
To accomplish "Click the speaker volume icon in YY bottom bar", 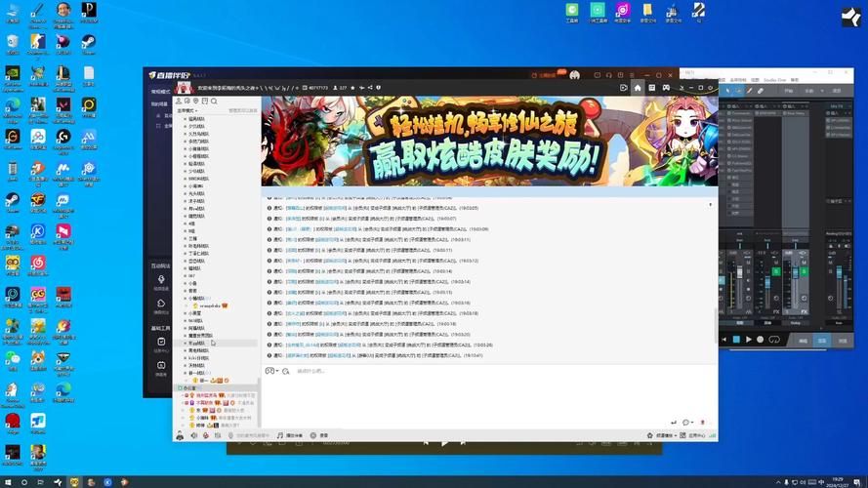I will tap(194, 435).
